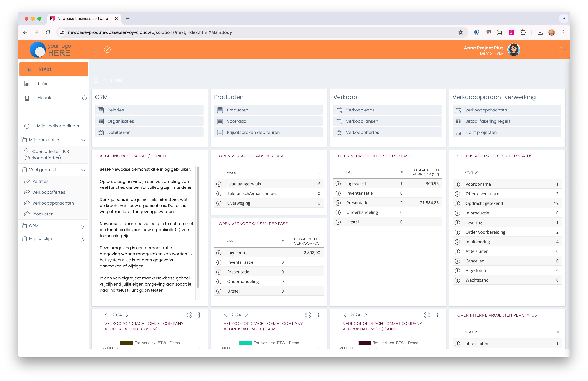
Task: Select the Time menu item in sidebar
Action: (42, 83)
